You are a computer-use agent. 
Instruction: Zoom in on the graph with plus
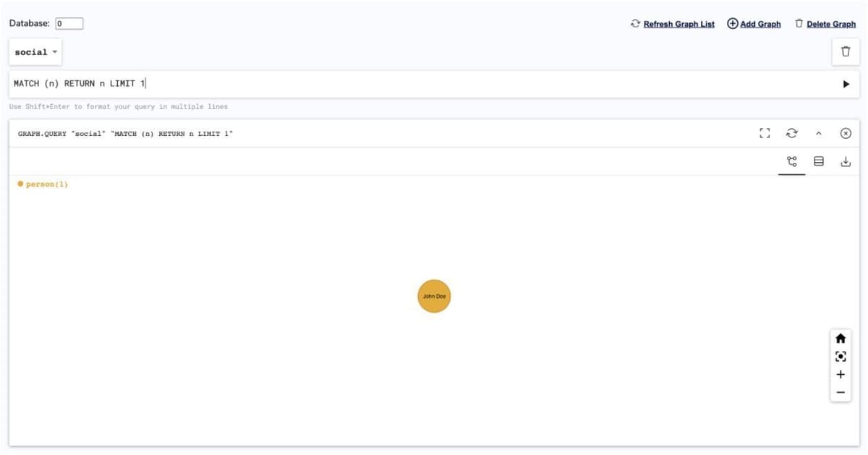coord(840,375)
